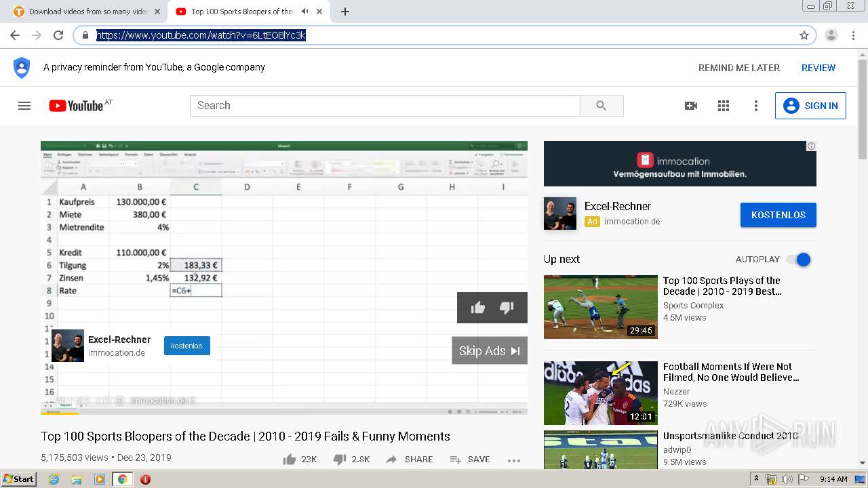The width and height of the screenshot is (868, 488).
Task: Show hidden tray icons arrow
Action: [756, 479]
